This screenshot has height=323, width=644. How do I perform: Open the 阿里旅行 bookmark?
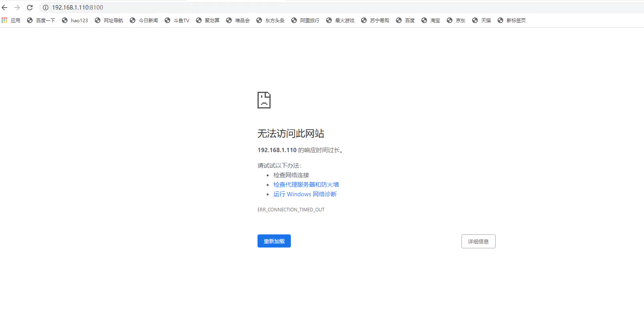[305, 20]
